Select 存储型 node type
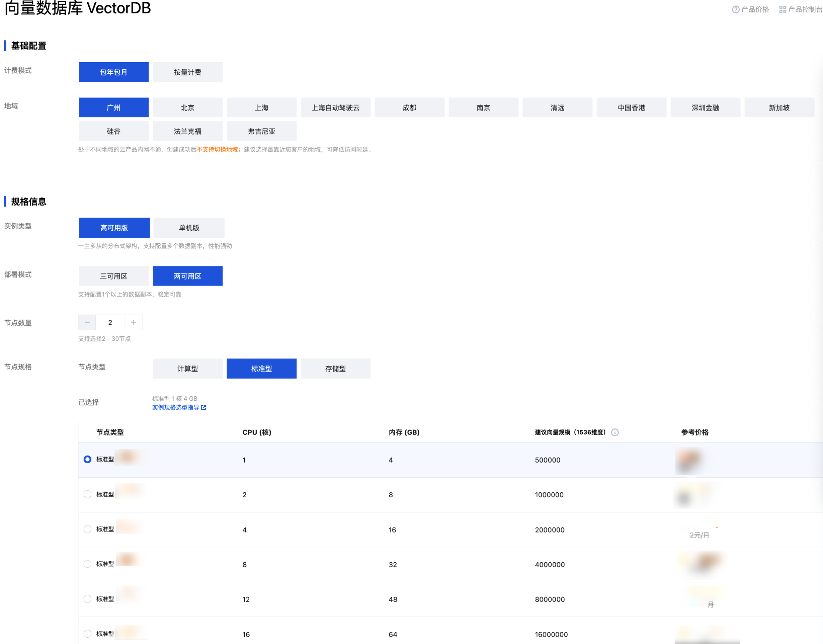 335,368
